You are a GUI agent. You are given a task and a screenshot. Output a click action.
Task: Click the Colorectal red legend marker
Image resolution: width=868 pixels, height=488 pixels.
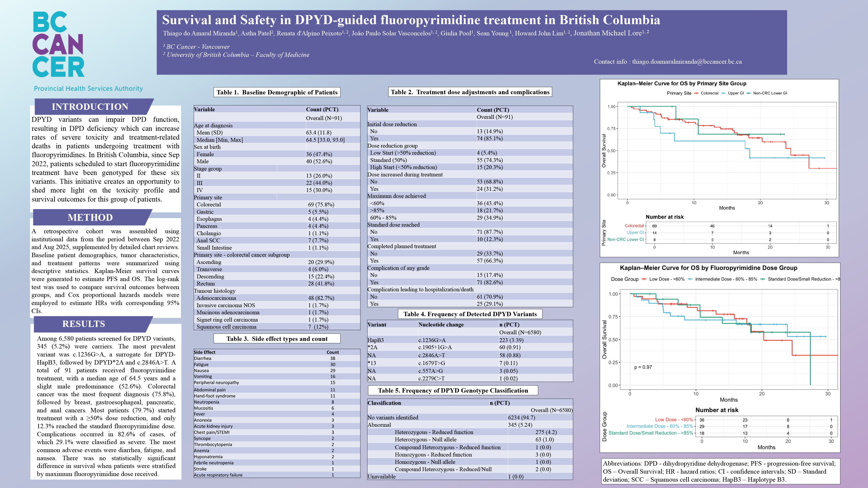696,93
